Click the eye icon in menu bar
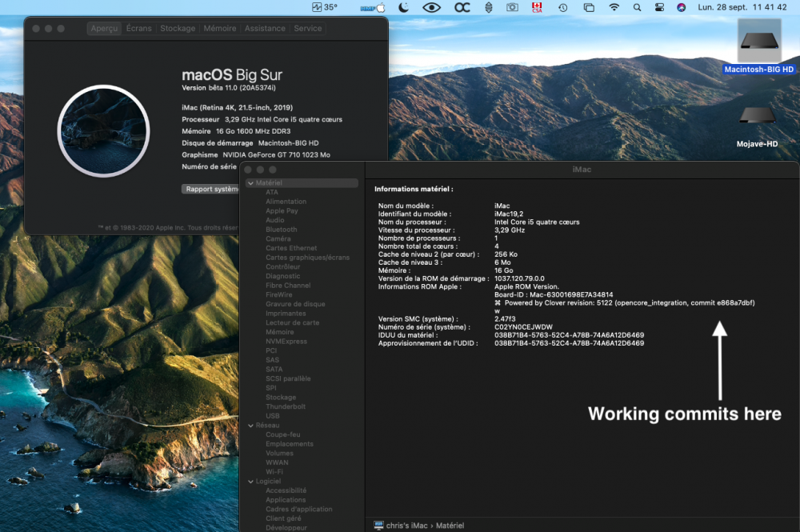This screenshot has width=800, height=532. (432, 7)
